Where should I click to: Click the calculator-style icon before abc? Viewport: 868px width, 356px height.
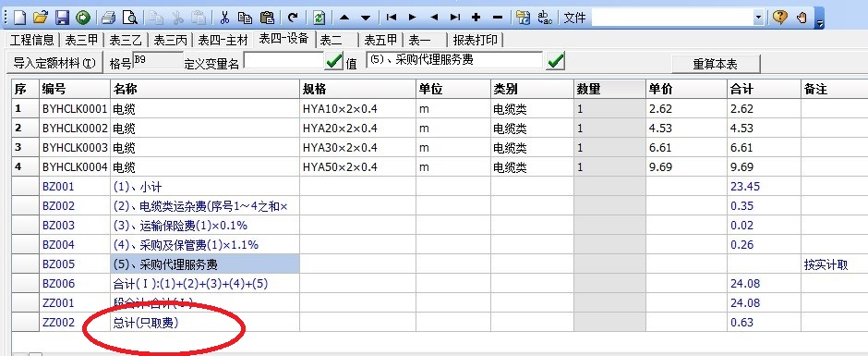point(523,18)
